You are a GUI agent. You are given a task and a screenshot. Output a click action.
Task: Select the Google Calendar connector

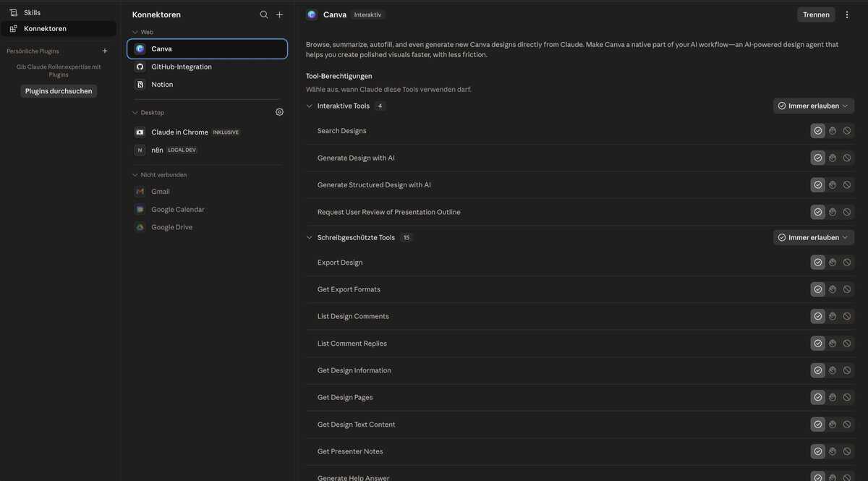pyautogui.click(x=208, y=209)
